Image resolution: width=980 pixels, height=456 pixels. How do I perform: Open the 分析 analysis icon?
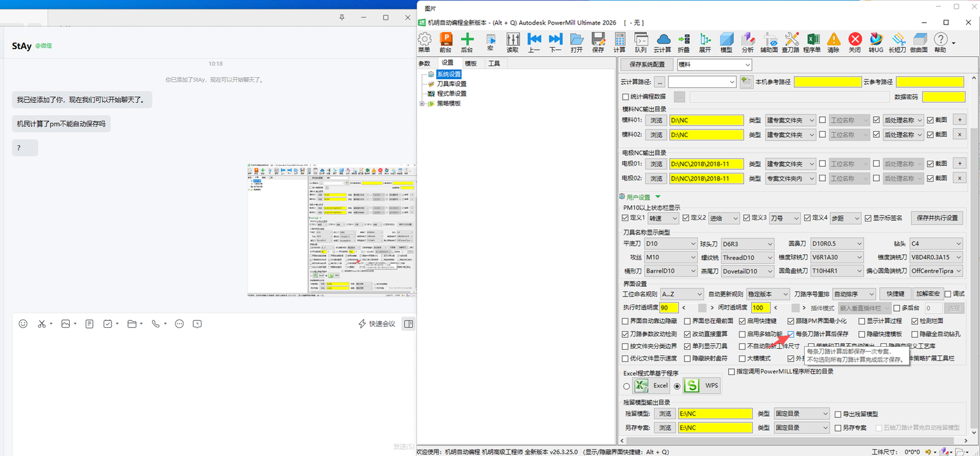click(x=748, y=42)
